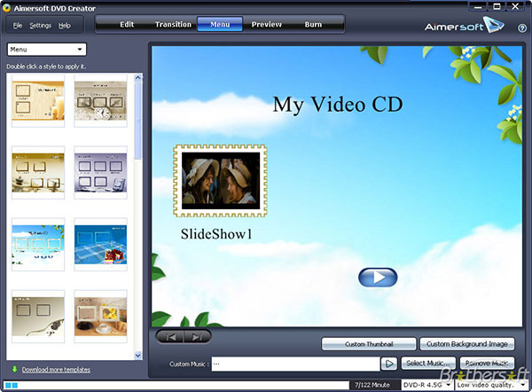Click the blue play button in menu preview
This screenshot has width=532, height=392.
click(378, 278)
